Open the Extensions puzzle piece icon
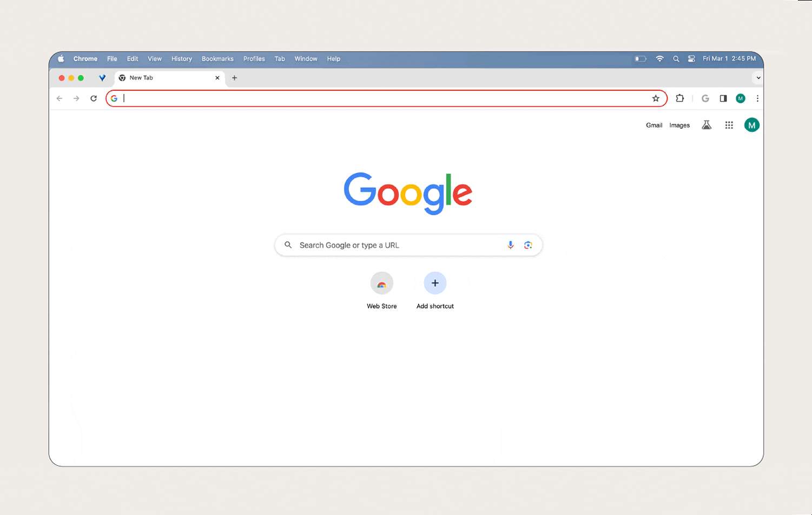Image resolution: width=812 pixels, height=515 pixels. coord(680,98)
